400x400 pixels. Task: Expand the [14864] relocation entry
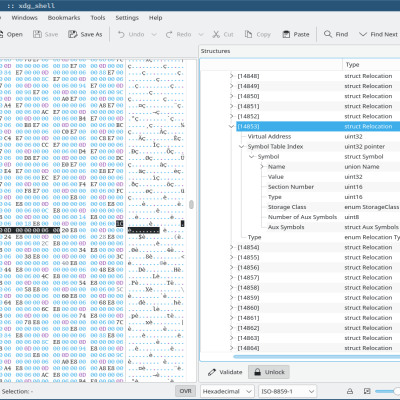tap(232, 348)
